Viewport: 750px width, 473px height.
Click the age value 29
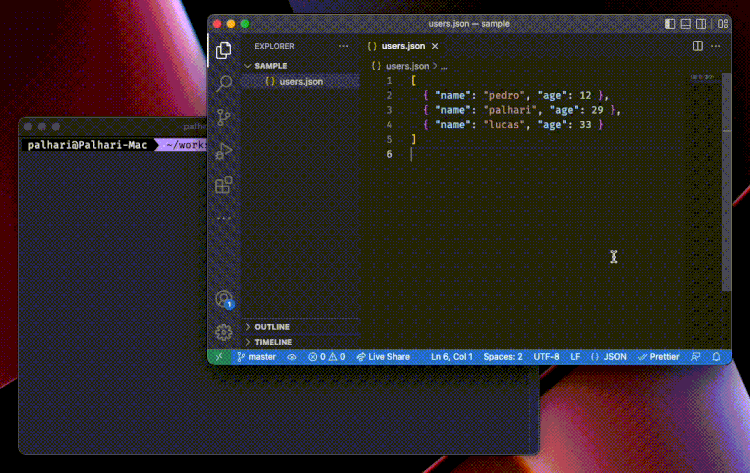[x=597, y=110]
